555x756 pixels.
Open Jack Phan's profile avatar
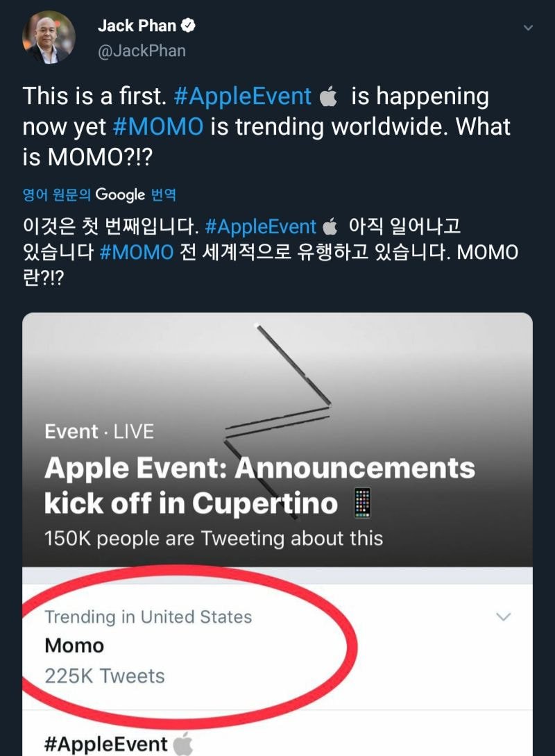coord(49,38)
